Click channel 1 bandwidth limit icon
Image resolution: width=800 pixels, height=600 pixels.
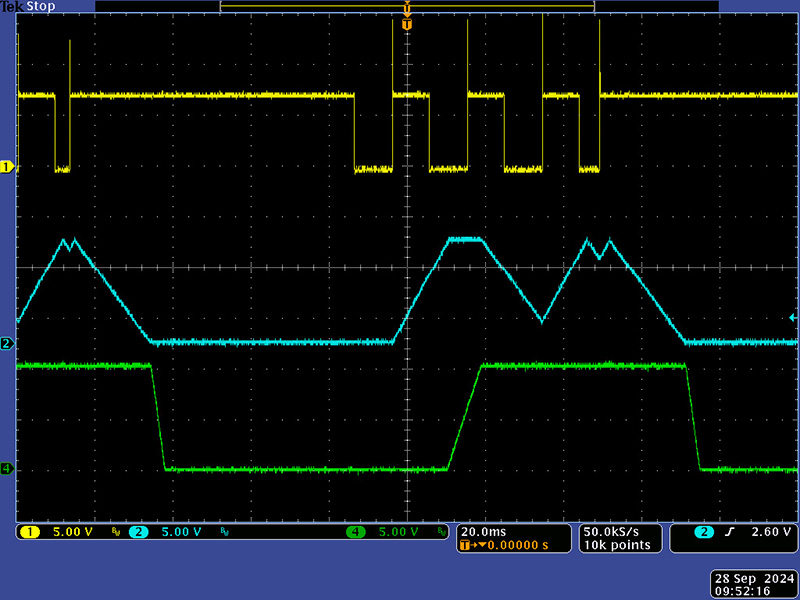point(115,532)
